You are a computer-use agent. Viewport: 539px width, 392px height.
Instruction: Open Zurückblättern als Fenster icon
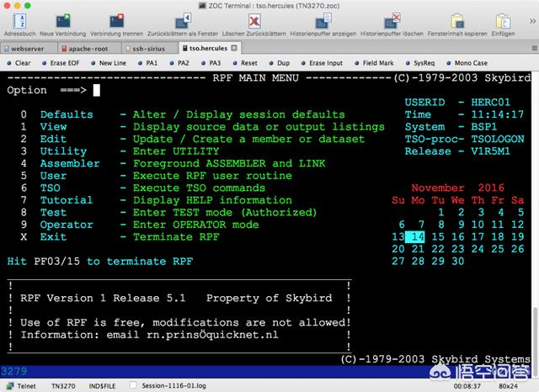(183, 21)
